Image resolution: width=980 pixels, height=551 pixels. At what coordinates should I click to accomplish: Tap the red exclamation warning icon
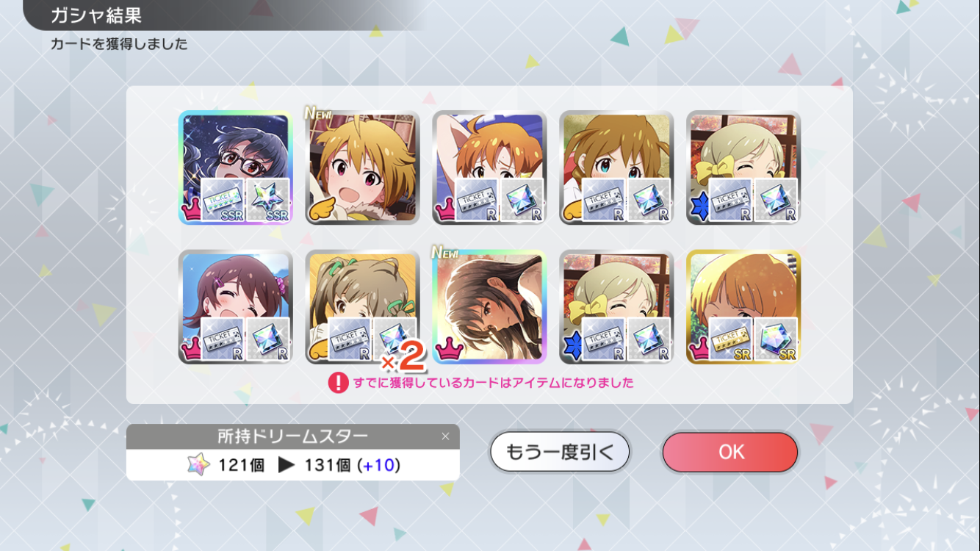(x=338, y=382)
